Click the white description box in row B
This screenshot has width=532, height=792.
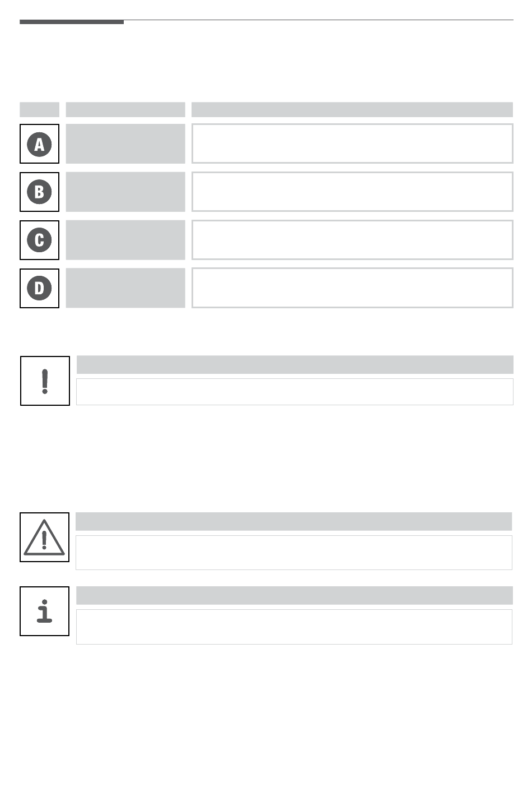352,192
